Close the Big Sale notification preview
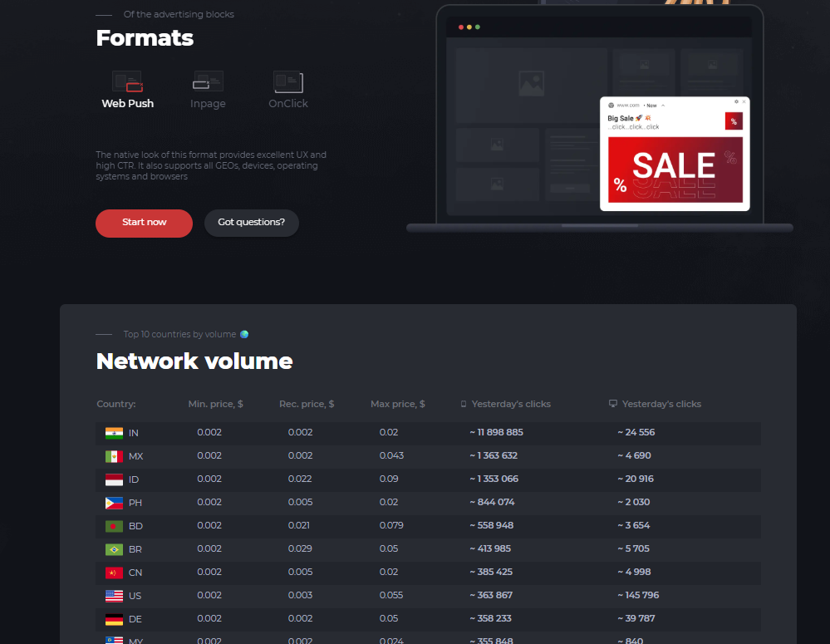This screenshot has height=644, width=830. point(744,101)
